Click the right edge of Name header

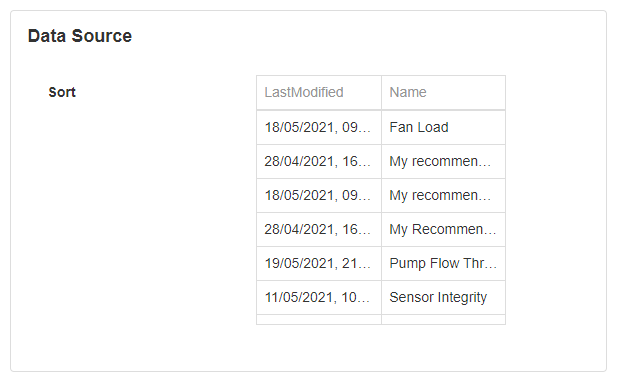[505, 92]
